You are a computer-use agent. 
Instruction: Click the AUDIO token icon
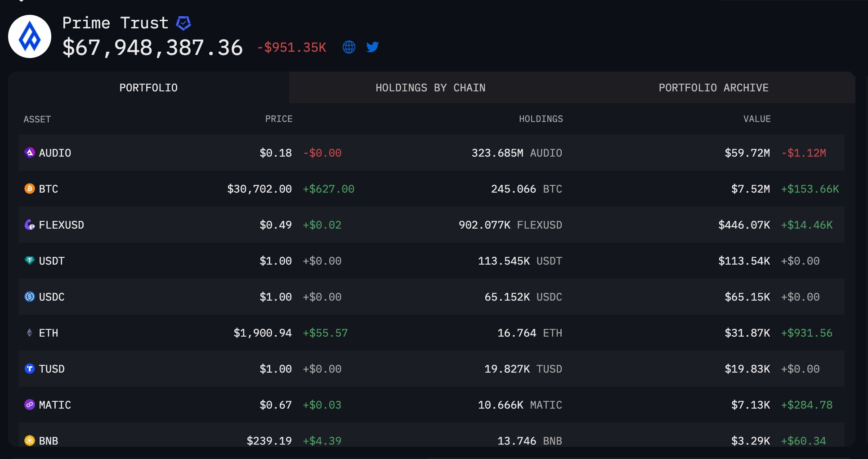coord(30,153)
